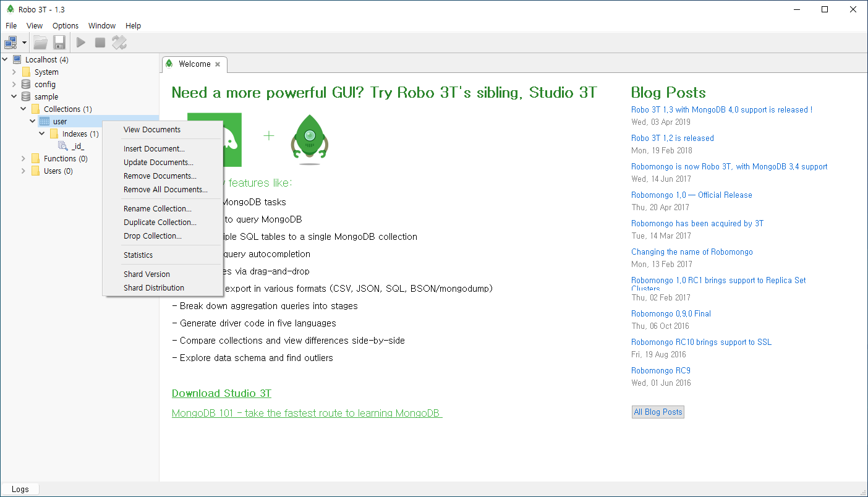Click the rotate output orientation toolbar icon
The image size is (868, 497).
pos(119,43)
